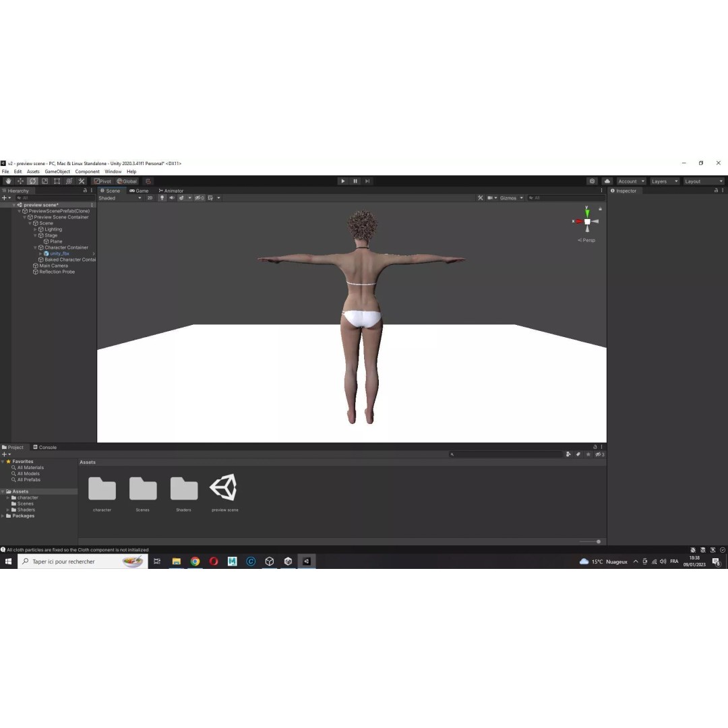
Task: Expand the Lighting object in Hierarchy
Action: click(35, 229)
